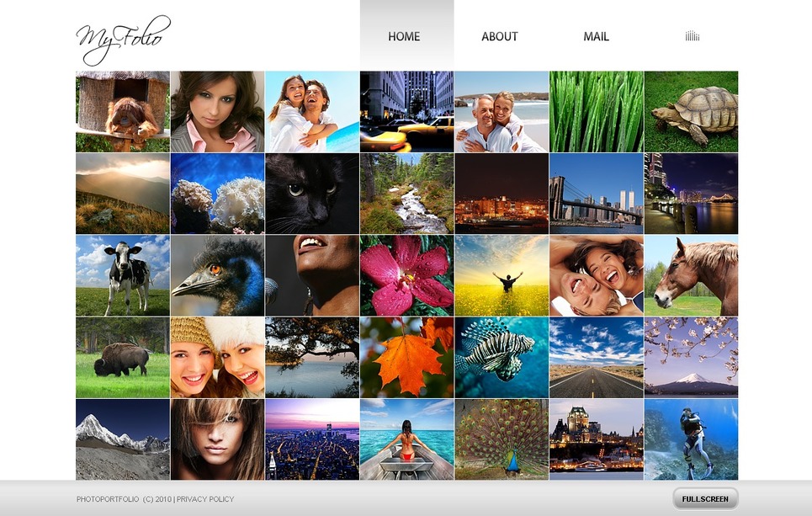
Task: Open the yellow taxi city photo
Action: click(x=407, y=112)
